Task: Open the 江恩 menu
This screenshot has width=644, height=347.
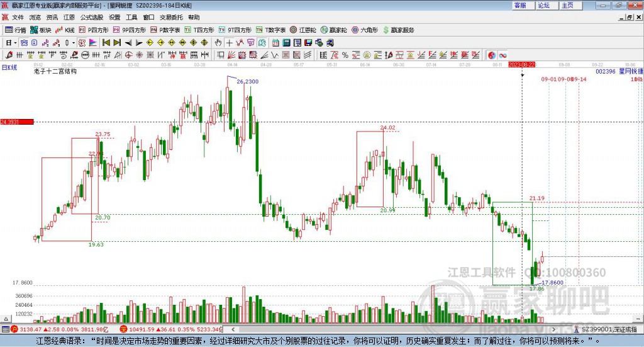Action: tap(69, 17)
